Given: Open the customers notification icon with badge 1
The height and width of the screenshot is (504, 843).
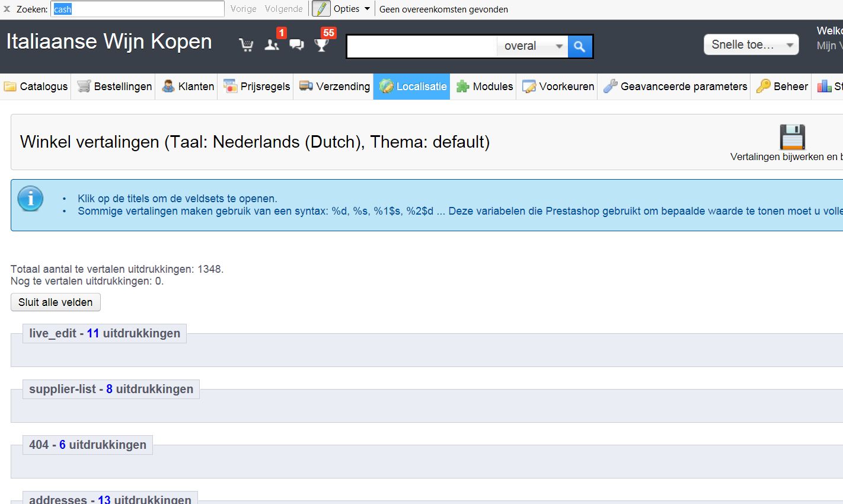Looking at the screenshot, I should click(x=272, y=44).
